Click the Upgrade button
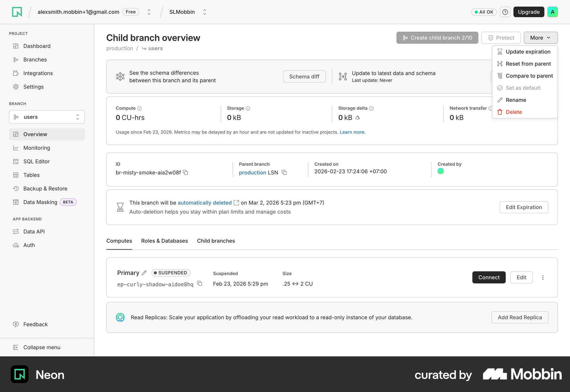 click(528, 12)
